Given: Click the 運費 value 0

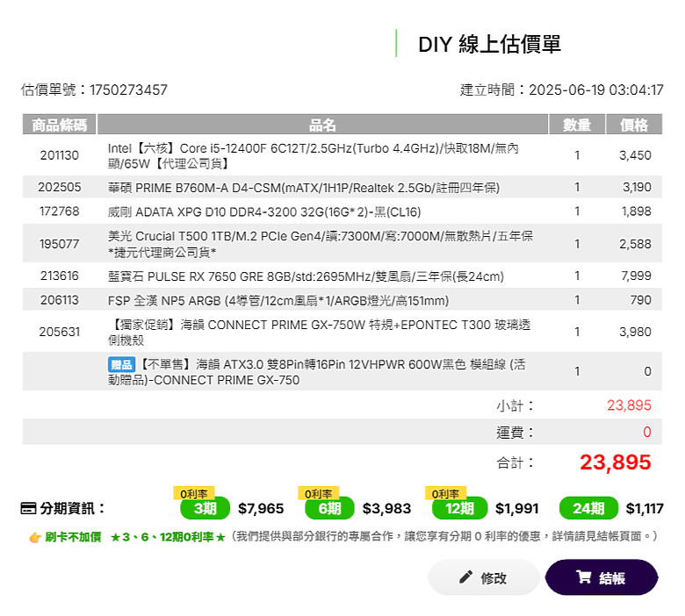Looking at the screenshot, I should click(x=647, y=433).
